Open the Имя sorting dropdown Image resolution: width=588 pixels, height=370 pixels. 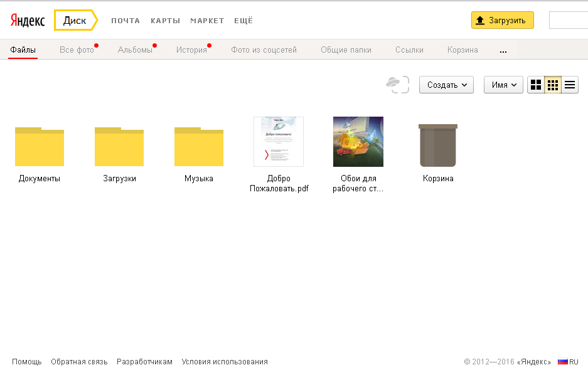pyautogui.click(x=503, y=85)
